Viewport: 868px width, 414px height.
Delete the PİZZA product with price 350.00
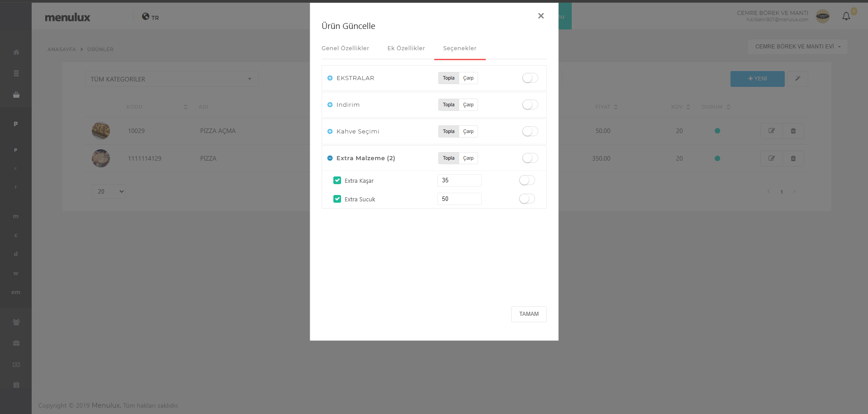tap(793, 158)
